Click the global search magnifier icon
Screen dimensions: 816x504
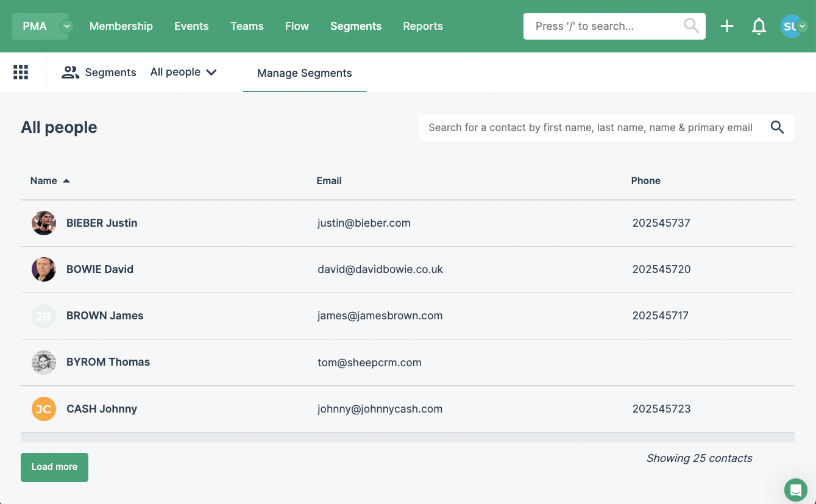690,26
